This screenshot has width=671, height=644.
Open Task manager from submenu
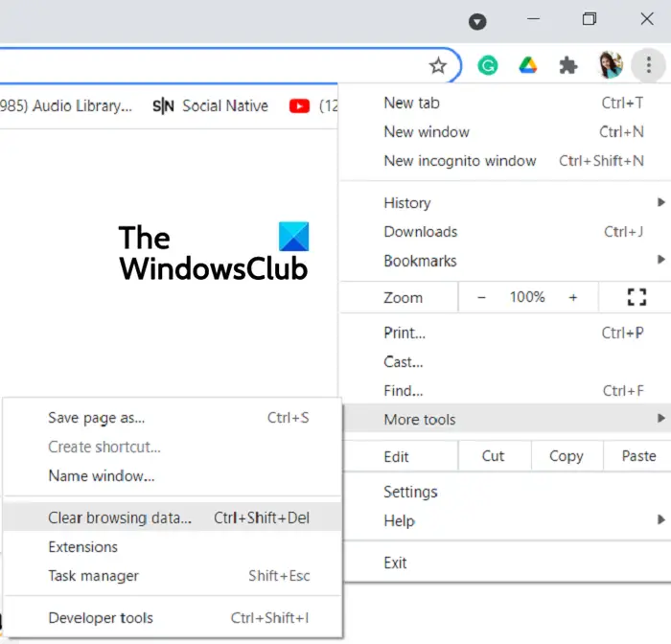173,576
